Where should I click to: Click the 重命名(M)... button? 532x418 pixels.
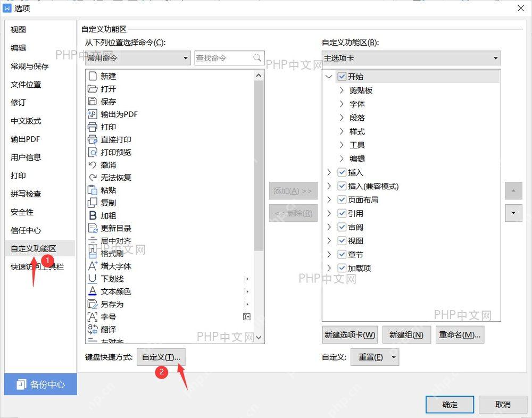[460, 335]
